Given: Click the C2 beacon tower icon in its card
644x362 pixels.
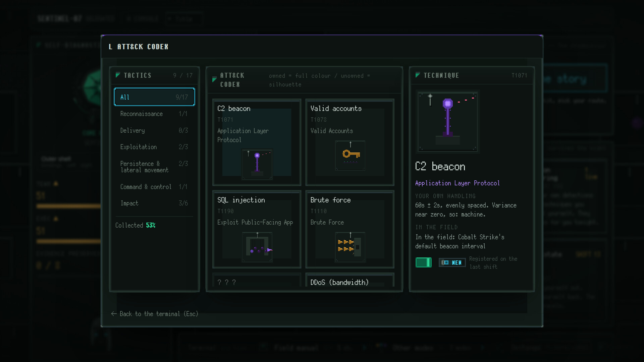Looking at the screenshot, I should click(257, 164).
